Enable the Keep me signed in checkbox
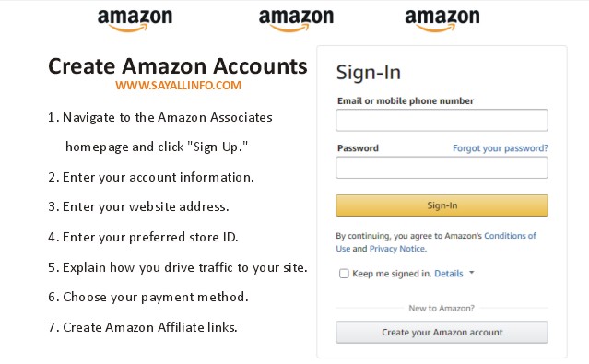Image resolution: width=589 pixels, height=364 pixels. pos(344,274)
